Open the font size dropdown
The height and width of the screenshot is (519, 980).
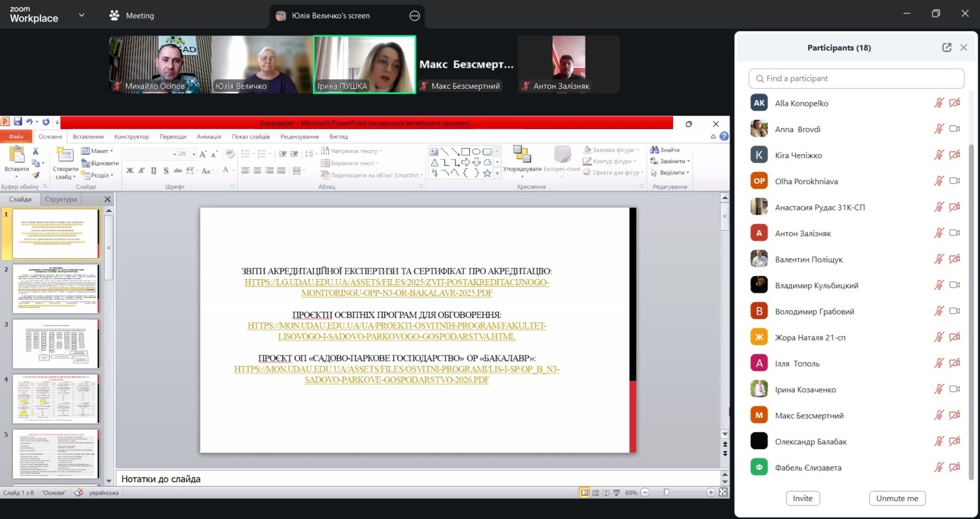(x=175, y=154)
